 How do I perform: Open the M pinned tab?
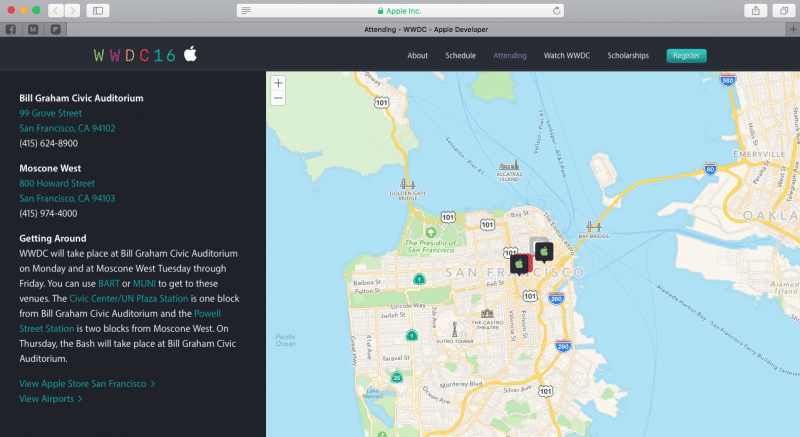(x=33, y=30)
